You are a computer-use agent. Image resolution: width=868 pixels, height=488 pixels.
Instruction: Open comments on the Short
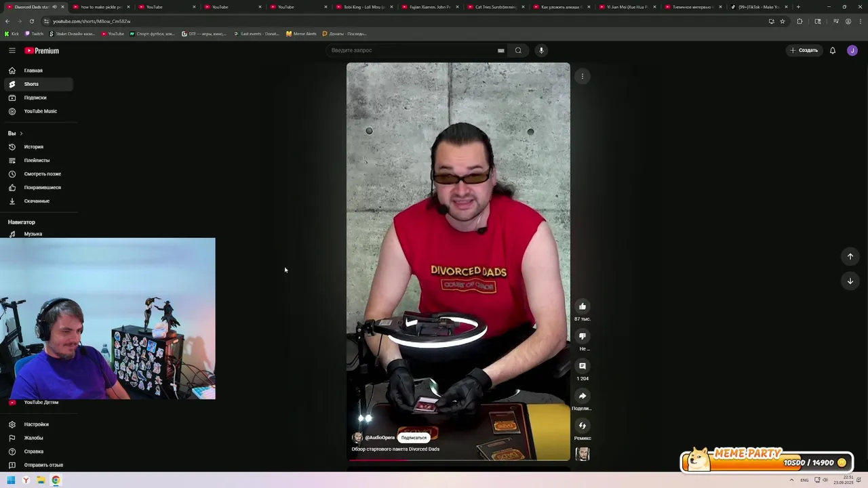pos(583,366)
